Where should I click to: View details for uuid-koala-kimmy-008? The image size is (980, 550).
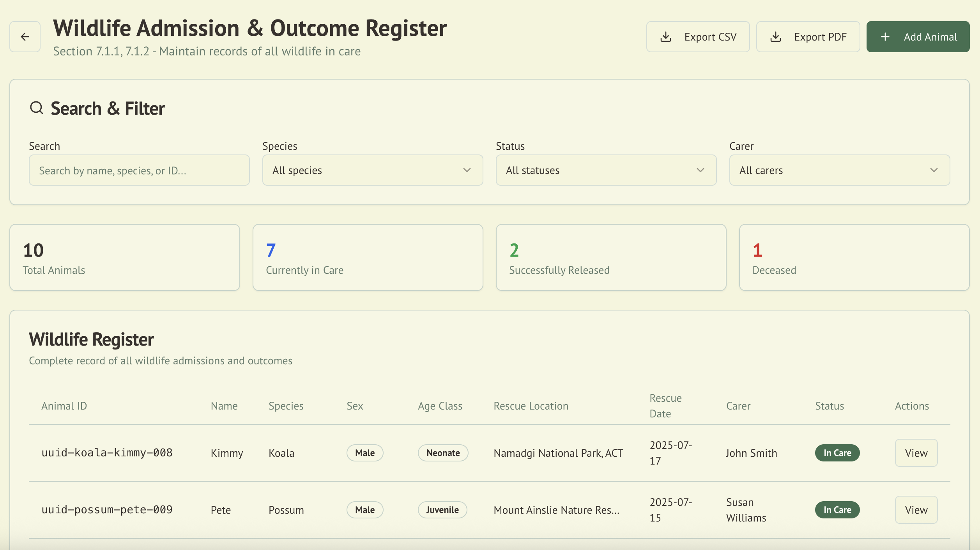pyautogui.click(x=916, y=452)
